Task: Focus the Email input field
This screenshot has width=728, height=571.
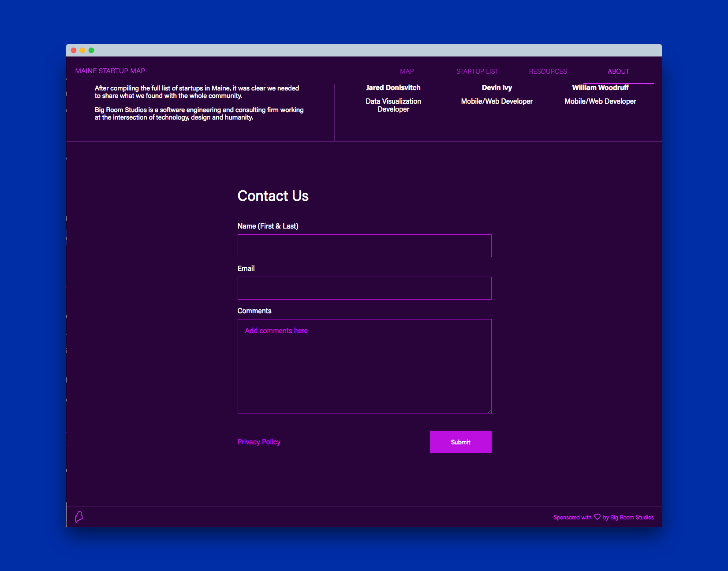Action: 365,288
